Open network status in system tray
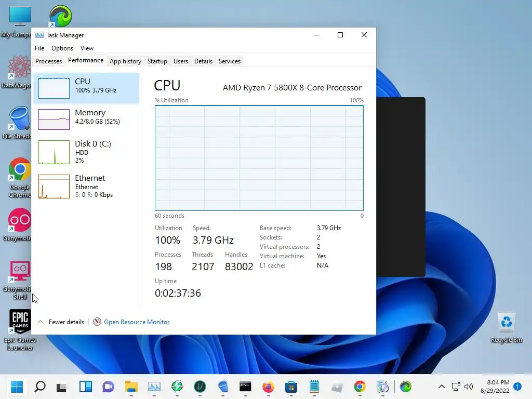The image size is (532, 399). [x=456, y=387]
